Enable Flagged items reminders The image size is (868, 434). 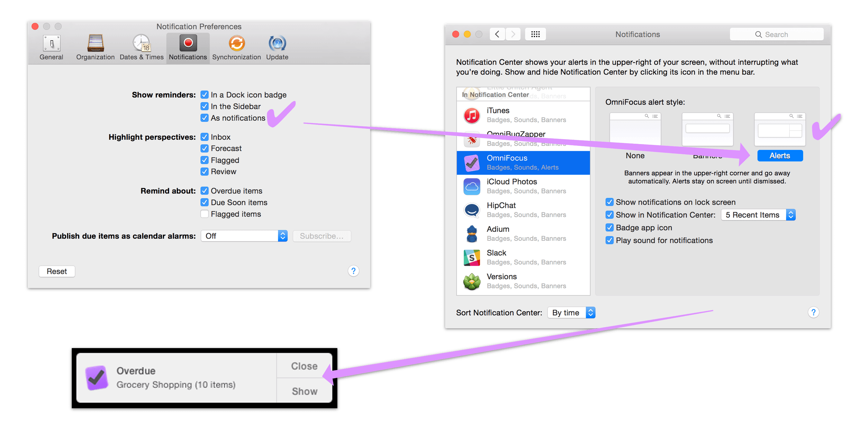pyautogui.click(x=204, y=214)
